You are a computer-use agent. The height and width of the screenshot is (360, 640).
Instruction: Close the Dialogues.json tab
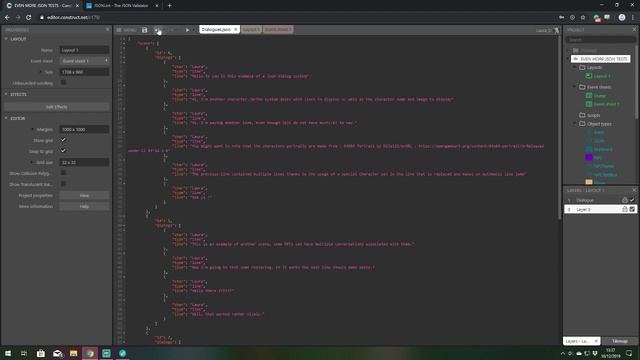pyautogui.click(x=236, y=29)
